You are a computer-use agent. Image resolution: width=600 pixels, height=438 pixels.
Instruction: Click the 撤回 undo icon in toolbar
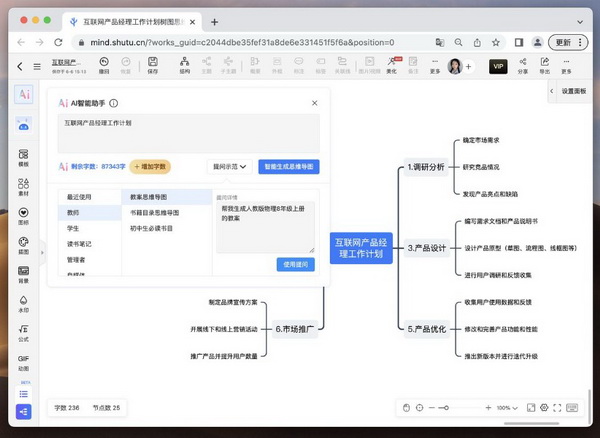click(104, 65)
